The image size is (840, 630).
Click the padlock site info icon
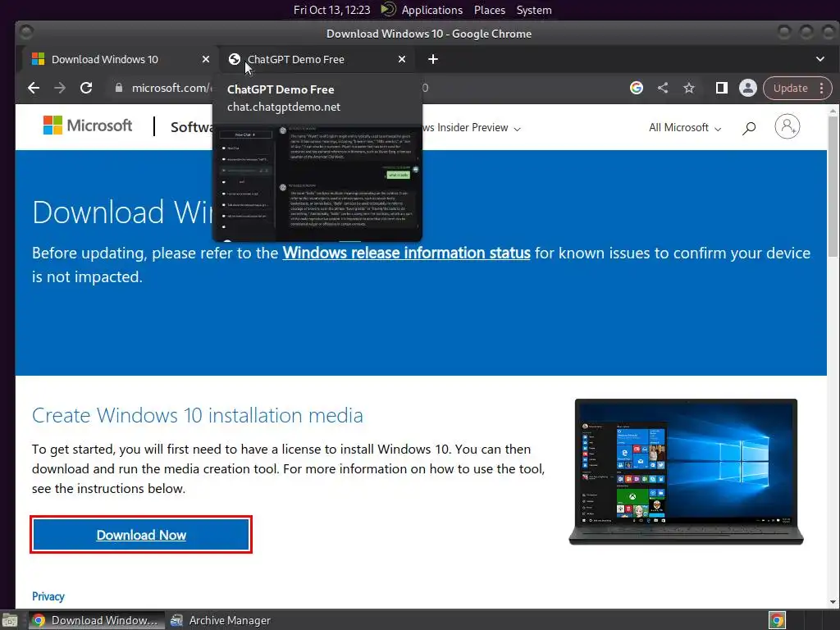119,88
